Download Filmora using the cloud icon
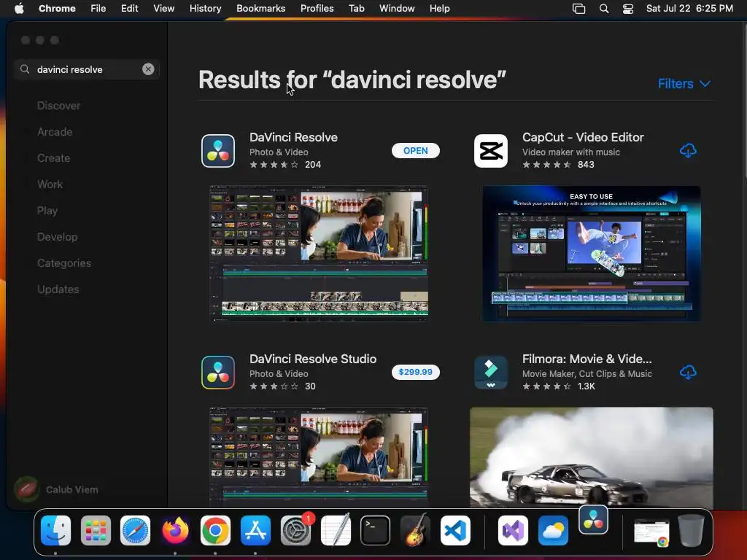The height and width of the screenshot is (560, 747). (x=688, y=372)
